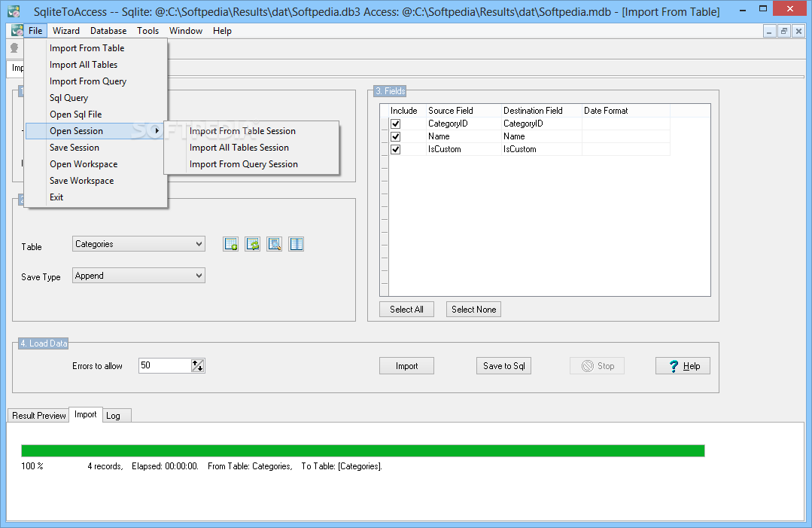
Task: Click the Stop button
Action: [x=597, y=366]
